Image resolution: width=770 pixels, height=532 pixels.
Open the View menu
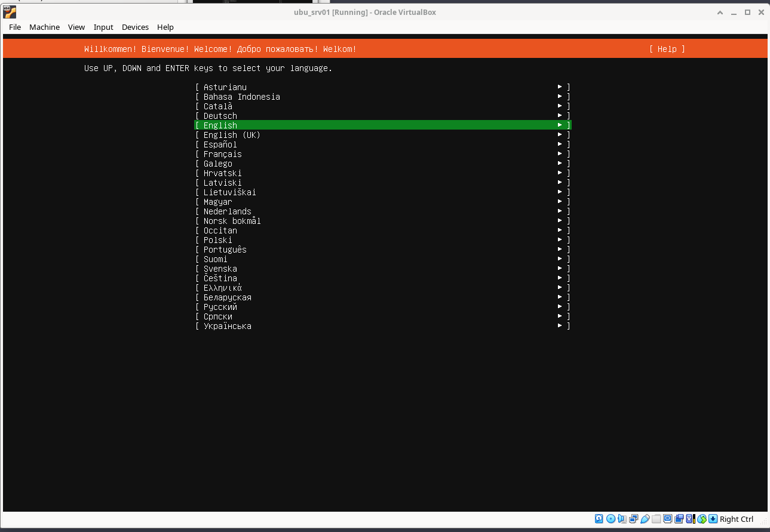76,27
